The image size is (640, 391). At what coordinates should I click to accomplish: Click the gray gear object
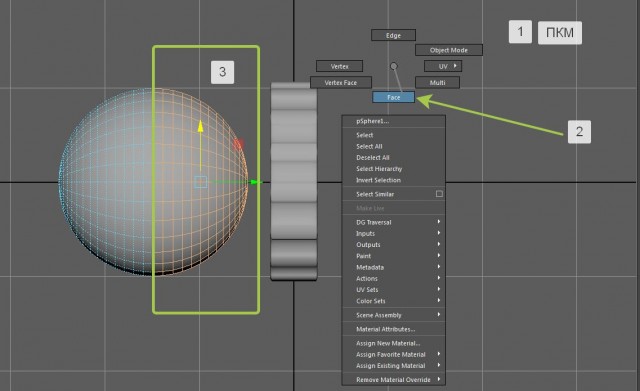point(294,181)
